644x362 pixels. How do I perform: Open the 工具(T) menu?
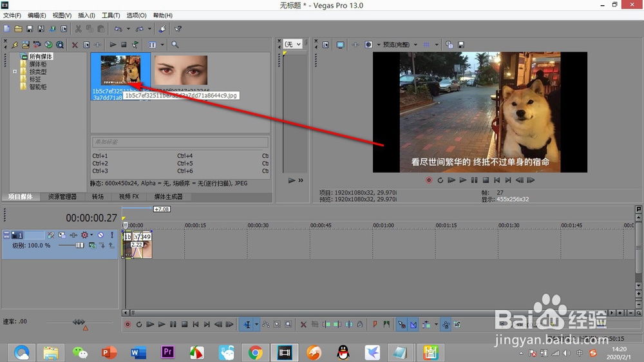(x=111, y=15)
